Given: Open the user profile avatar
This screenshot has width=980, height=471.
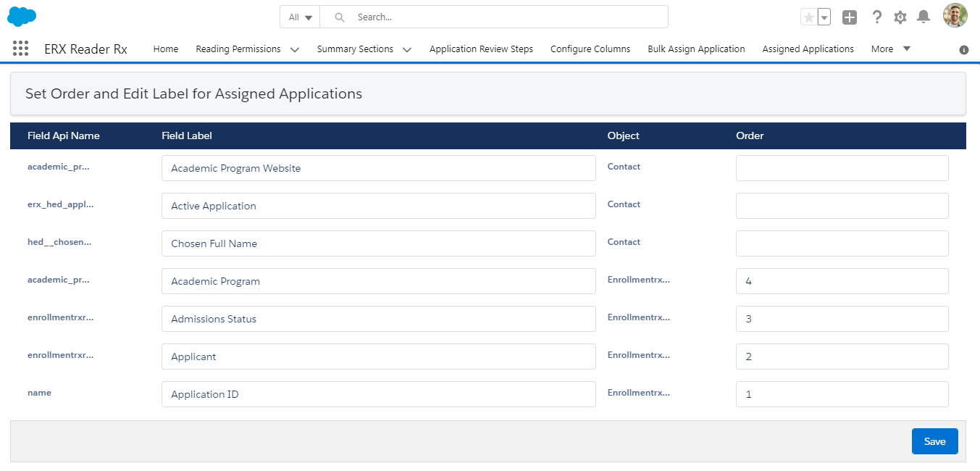Looking at the screenshot, I should (x=955, y=16).
